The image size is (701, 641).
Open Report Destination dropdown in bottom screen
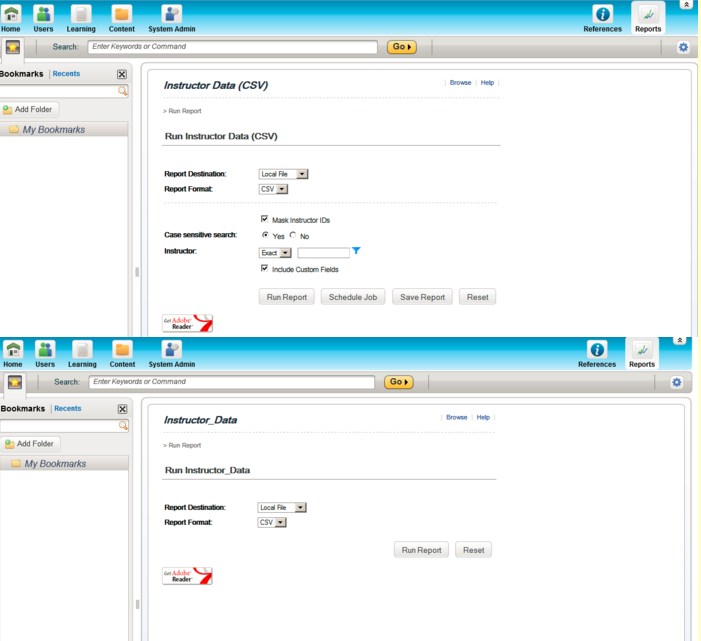282,507
